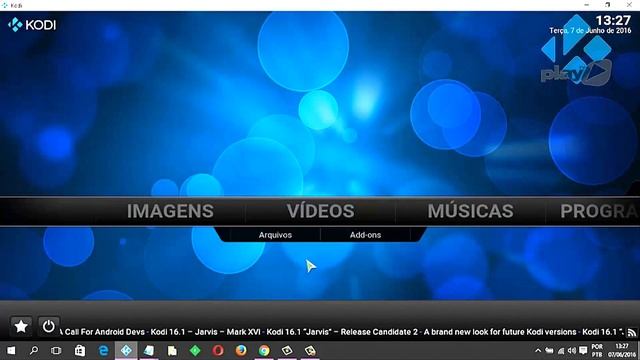Open volume control in system tray
Image resolution: width=640 pixels, height=360 pixels.
coord(571,351)
